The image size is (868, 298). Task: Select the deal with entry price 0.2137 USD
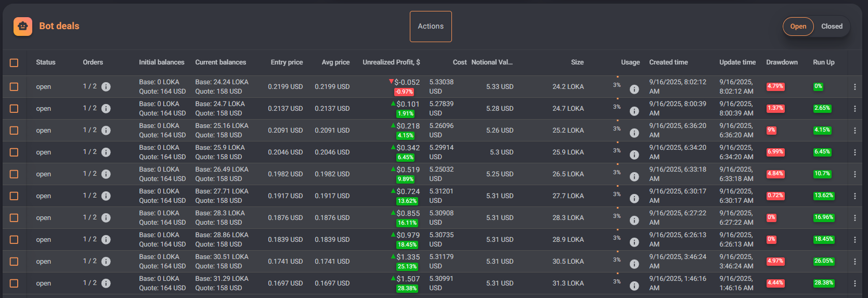tap(14, 109)
